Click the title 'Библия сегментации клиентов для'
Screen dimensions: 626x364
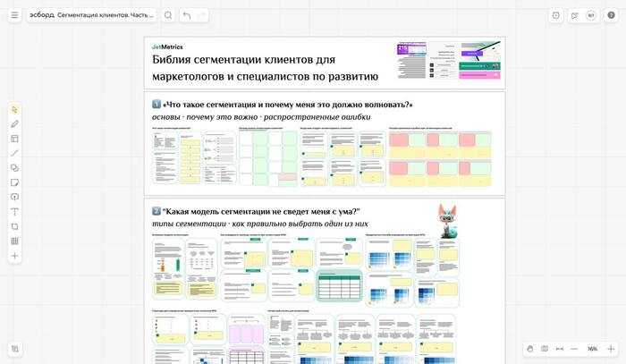coord(243,59)
